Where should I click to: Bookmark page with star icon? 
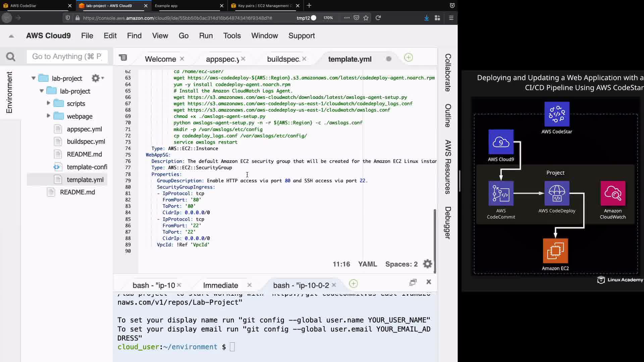pyautogui.click(x=366, y=18)
